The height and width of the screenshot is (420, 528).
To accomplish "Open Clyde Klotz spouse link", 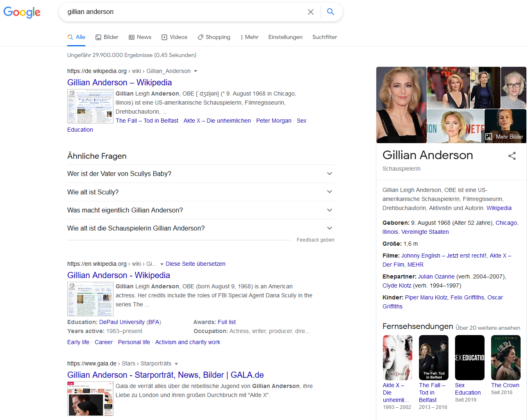I will click(397, 285).
